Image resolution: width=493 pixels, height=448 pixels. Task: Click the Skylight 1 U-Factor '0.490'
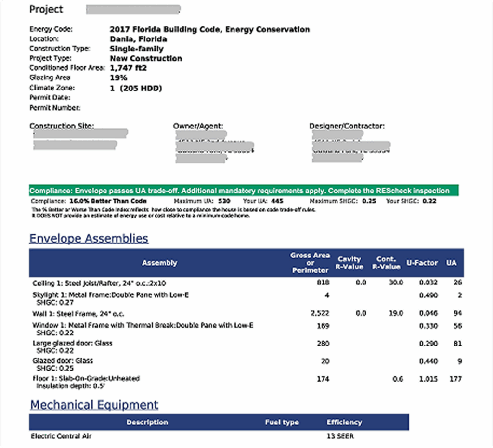click(x=428, y=295)
